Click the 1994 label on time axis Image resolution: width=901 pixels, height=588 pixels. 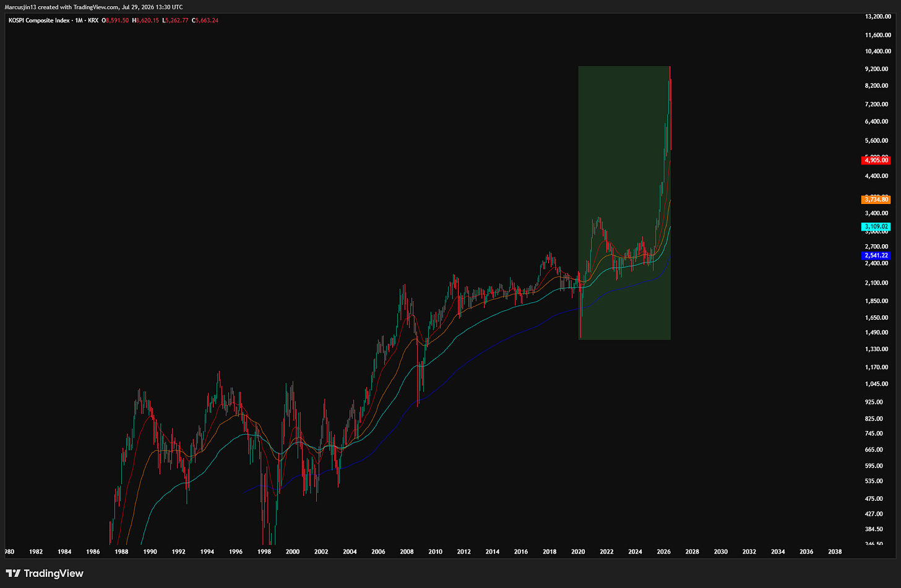click(x=207, y=552)
